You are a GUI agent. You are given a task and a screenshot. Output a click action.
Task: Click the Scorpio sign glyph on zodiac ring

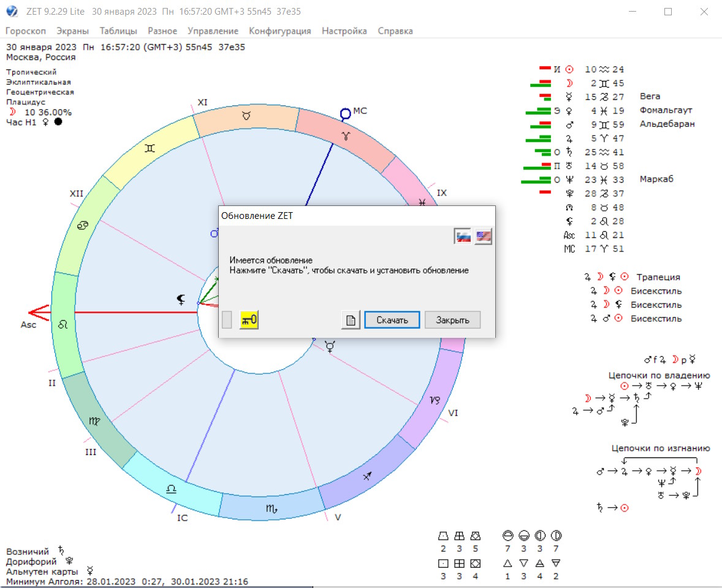[271, 508]
